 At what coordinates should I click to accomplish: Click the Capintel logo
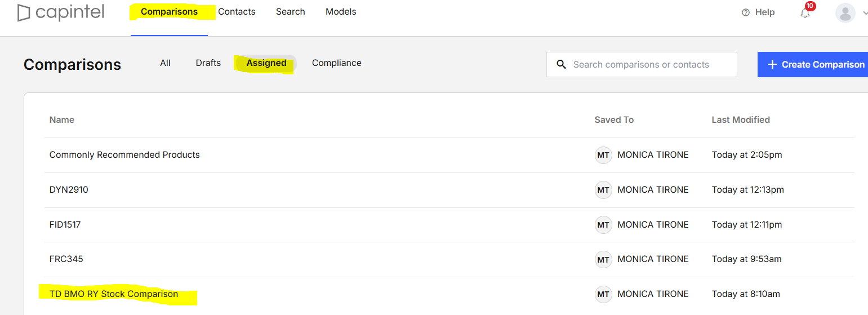tap(61, 12)
